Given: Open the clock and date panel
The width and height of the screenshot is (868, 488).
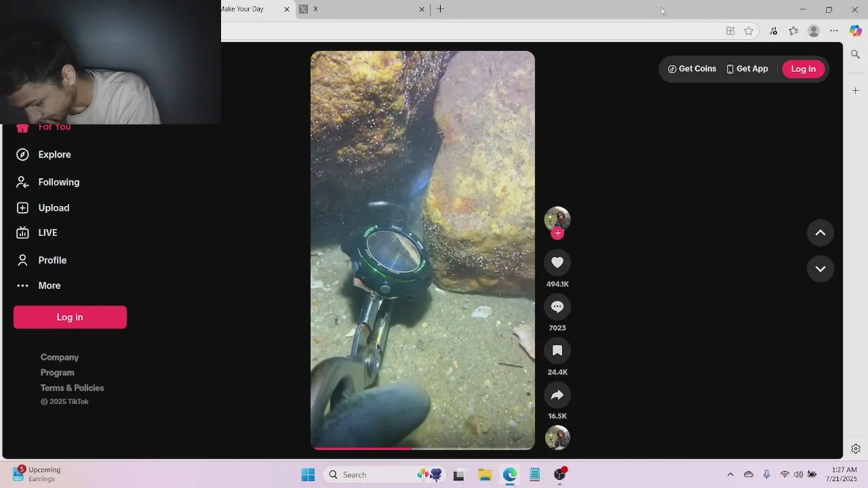Looking at the screenshot, I should point(842,474).
